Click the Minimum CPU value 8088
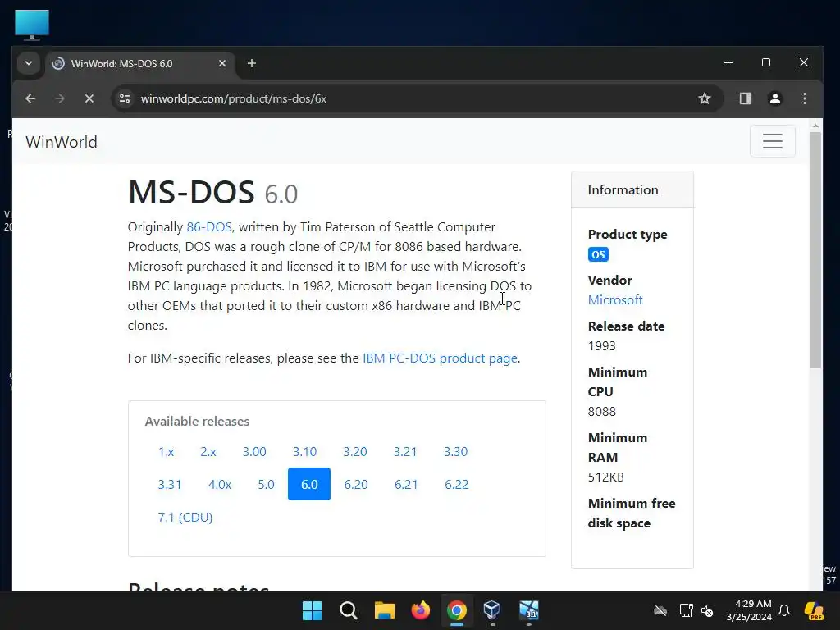The width and height of the screenshot is (840, 630). pos(601,412)
